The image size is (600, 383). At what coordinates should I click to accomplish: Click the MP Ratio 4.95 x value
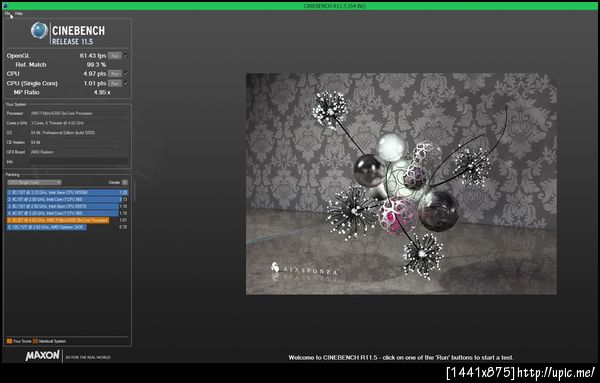[x=102, y=92]
